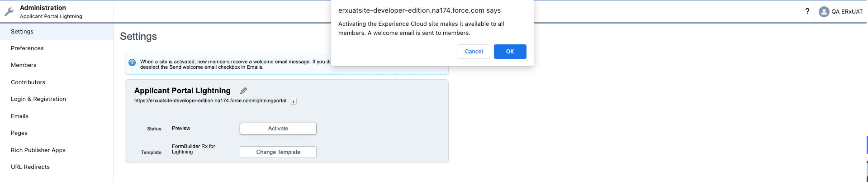868x182 pixels.
Task: Click the lightningportal site URL text
Action: tap(210, 101)
